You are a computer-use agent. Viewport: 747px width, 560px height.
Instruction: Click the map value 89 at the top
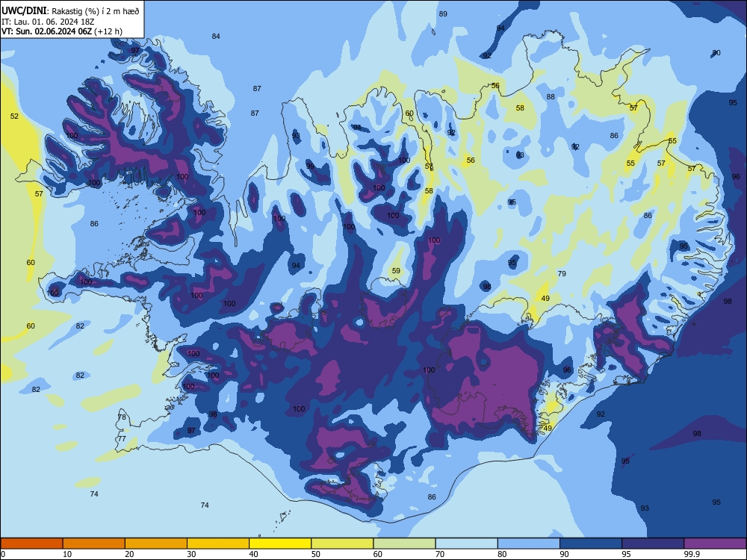pos(443,13)
